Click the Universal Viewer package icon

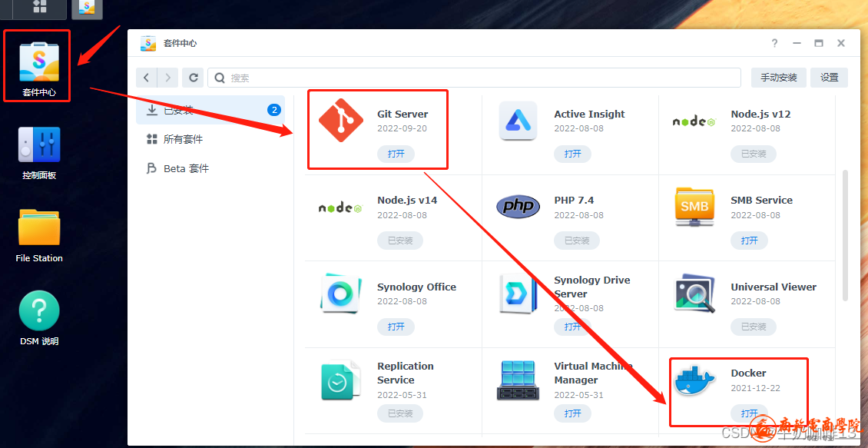[x=694, y=293]
